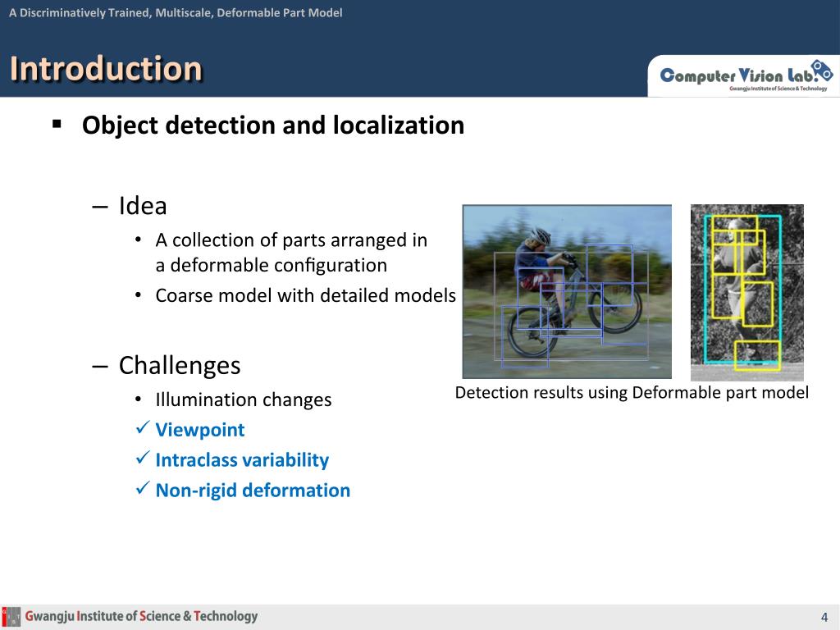Click the blue "Viewpoint" item

click(200, 430)
